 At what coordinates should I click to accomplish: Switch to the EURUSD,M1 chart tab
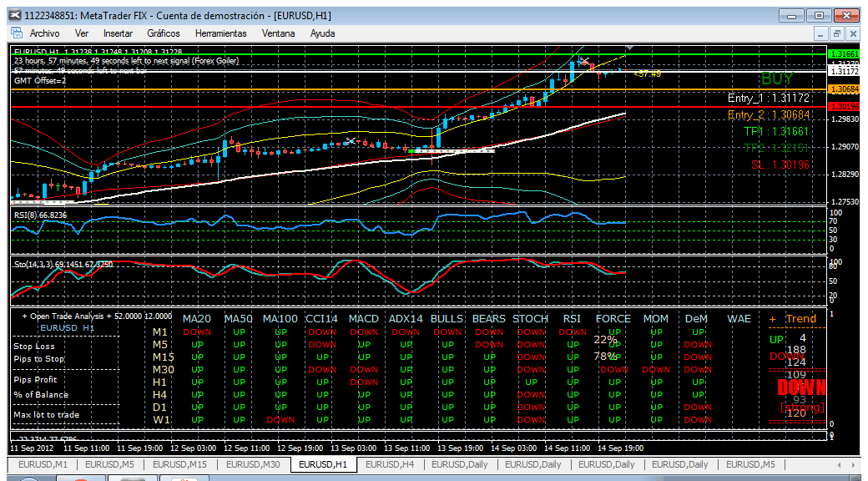(43, 464)
